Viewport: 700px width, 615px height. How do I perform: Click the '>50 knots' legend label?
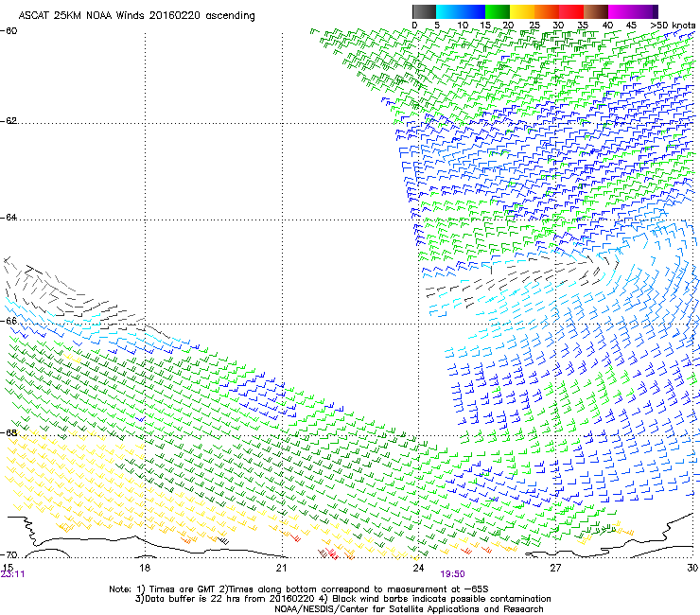tap(673, 26)
